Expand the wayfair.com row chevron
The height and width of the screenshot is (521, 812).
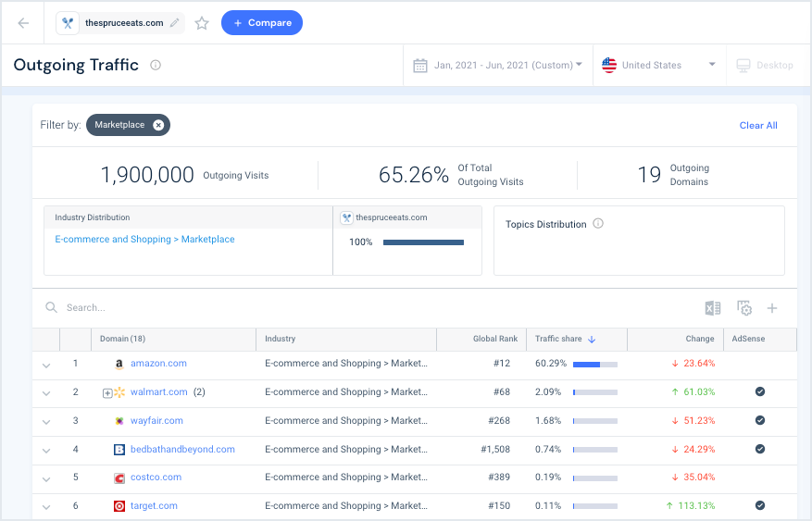[x=46, y=422]
